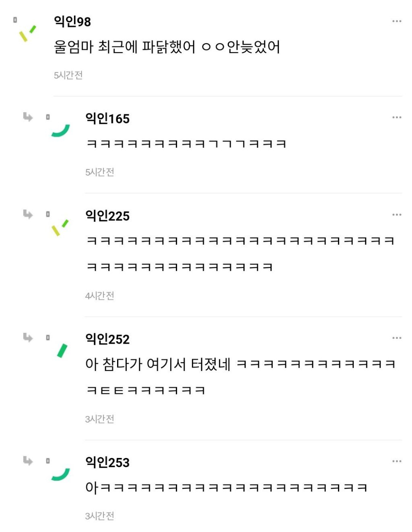Image resolution: width=412 pixels, height=532 pixels.
Task: Open the username 익인253
Action: [x=107, y=462]
